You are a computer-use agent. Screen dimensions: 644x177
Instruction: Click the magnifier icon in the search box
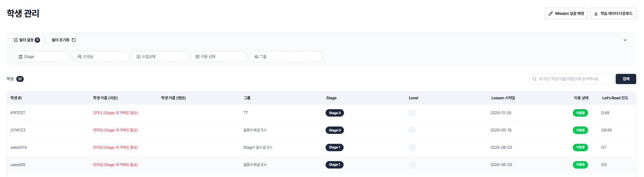point(534,79)
